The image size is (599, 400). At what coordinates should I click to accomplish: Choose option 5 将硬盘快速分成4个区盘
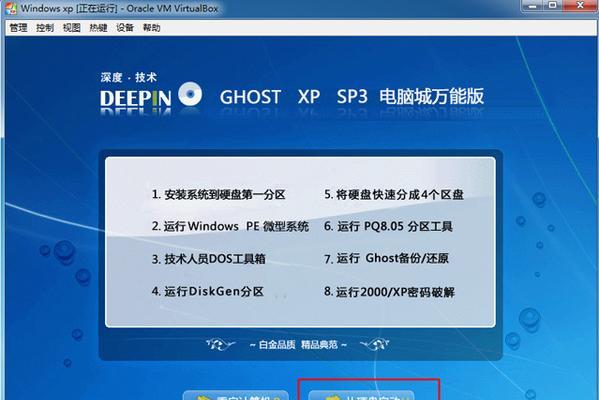click(394, 194)
